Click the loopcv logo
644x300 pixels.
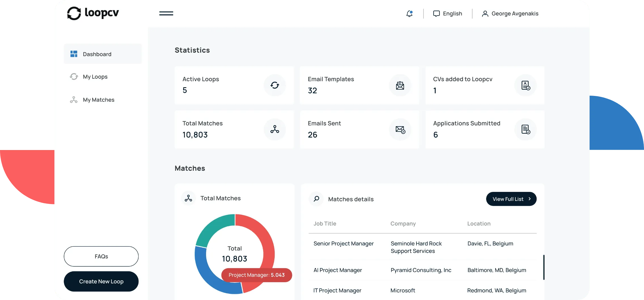click(x=93, y=13)
